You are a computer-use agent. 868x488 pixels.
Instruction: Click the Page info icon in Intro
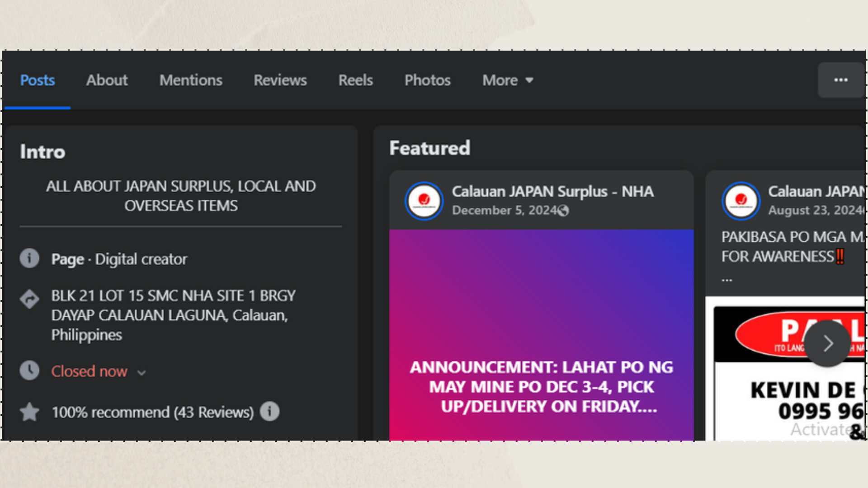pos(29,258)
